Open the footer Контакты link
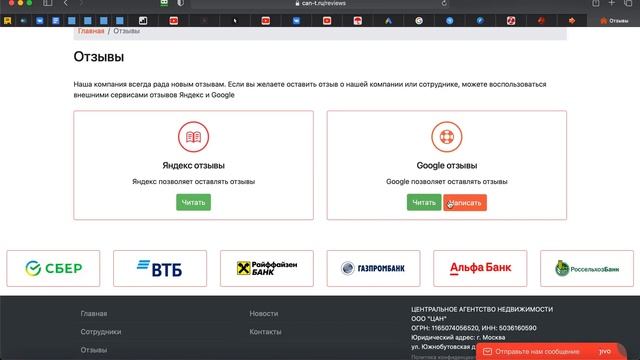 coord(265,332)
